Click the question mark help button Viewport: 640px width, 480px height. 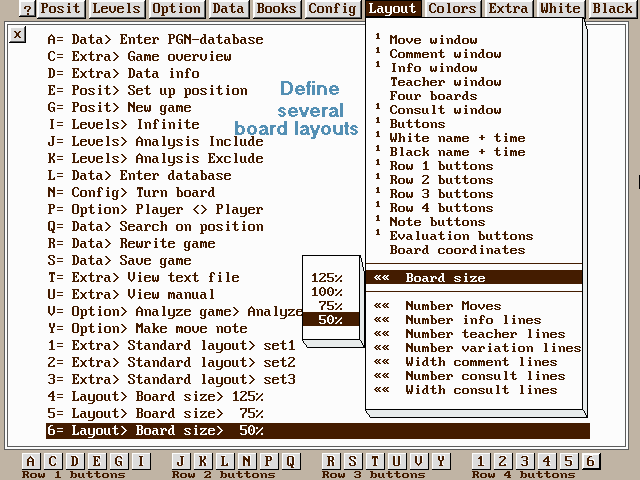tap(27, 9)
